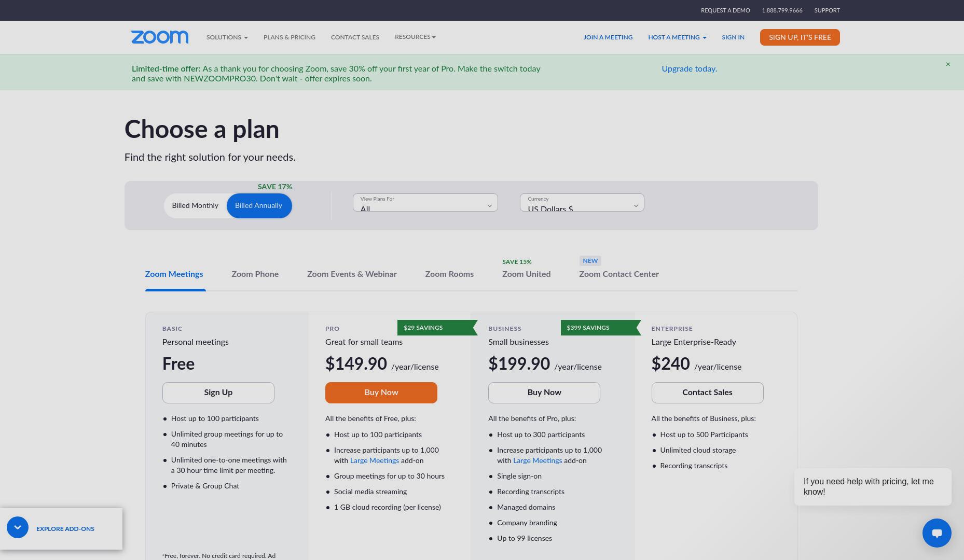Select Billed Annually option
The width and height of the screenshot is (964, 560).
click(259, 206)
